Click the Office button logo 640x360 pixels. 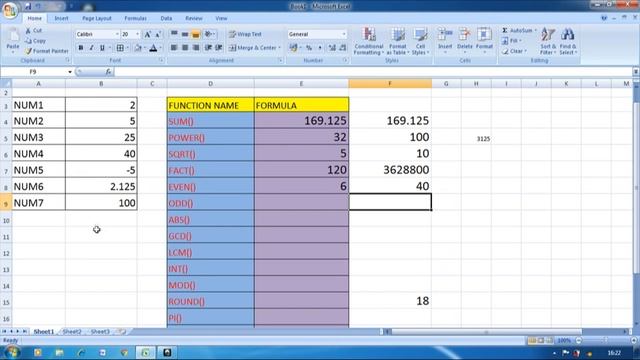tap(10, 10)
